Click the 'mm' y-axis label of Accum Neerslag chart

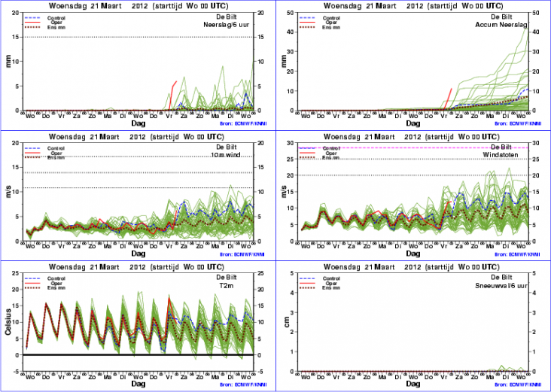(285, 62)
